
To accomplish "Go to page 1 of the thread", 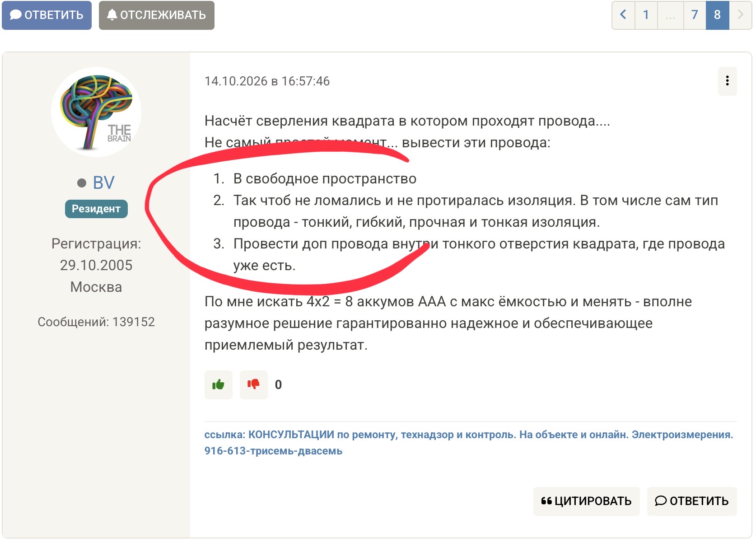I will point(646,15).
